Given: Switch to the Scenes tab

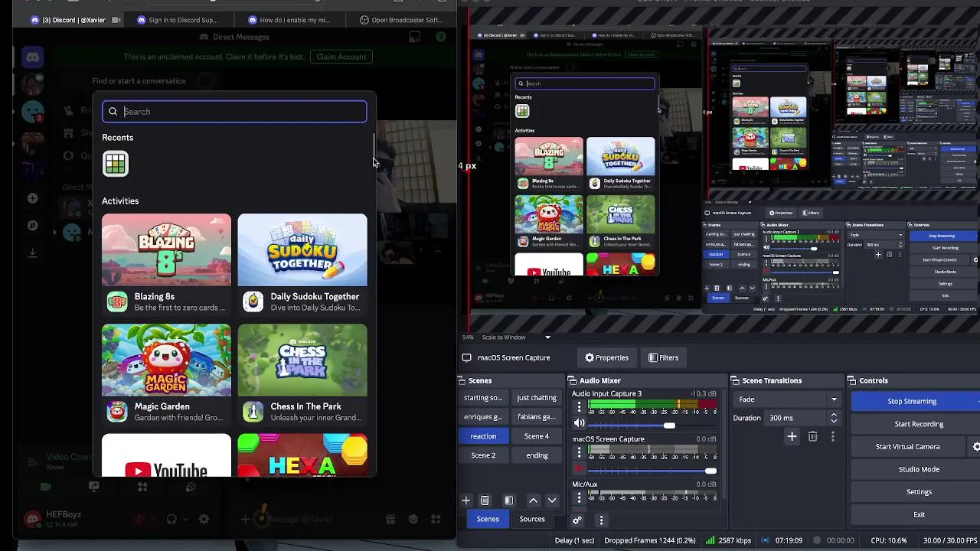Looking at the screenshot, I should [x=488, y=520].
